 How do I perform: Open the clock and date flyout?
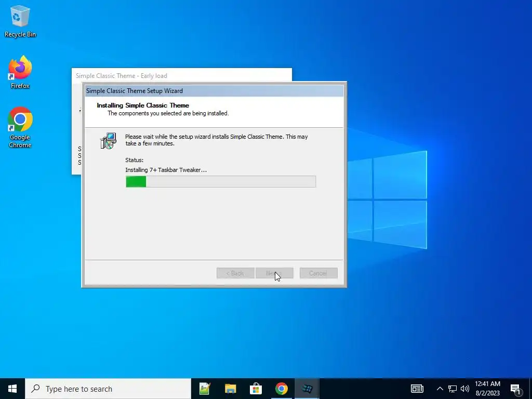click(x=487, y=389)
